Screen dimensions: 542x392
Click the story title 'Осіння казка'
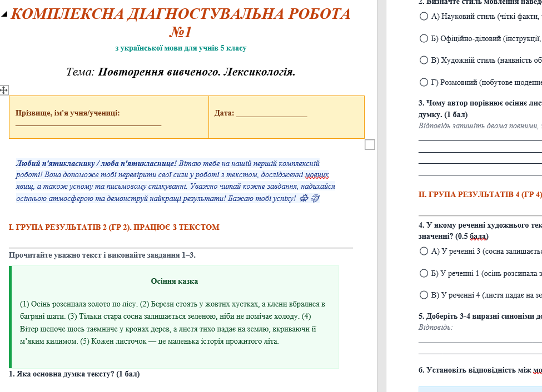point(174,281)
